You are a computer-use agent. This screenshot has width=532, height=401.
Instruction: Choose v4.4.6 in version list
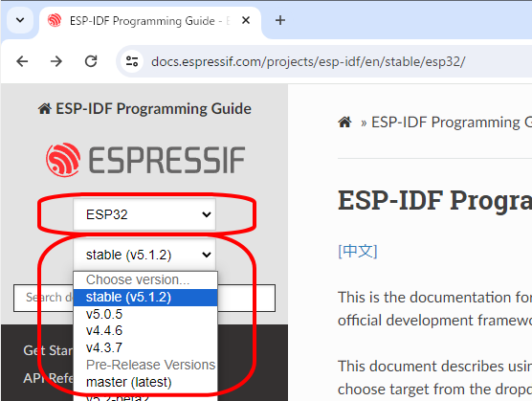coord(145,331)
